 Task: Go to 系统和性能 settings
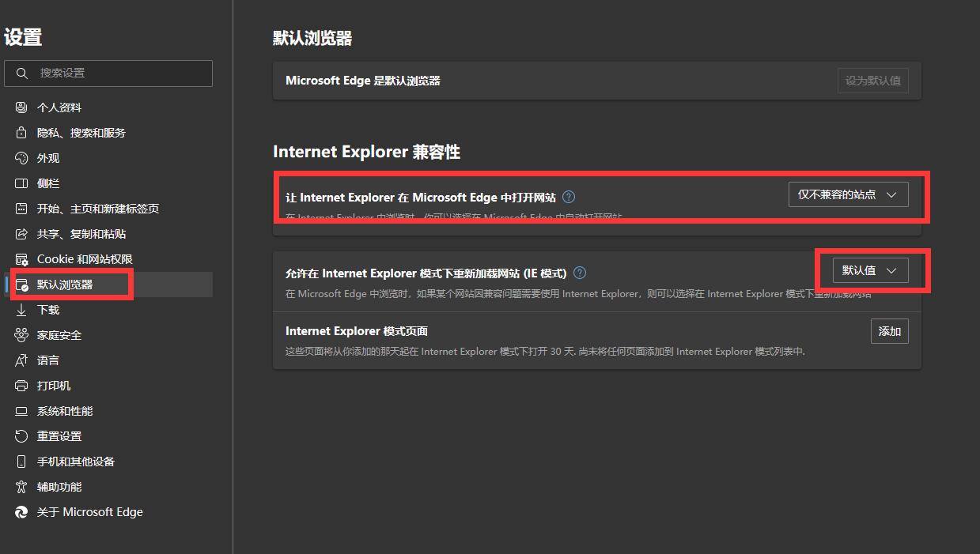64,411
